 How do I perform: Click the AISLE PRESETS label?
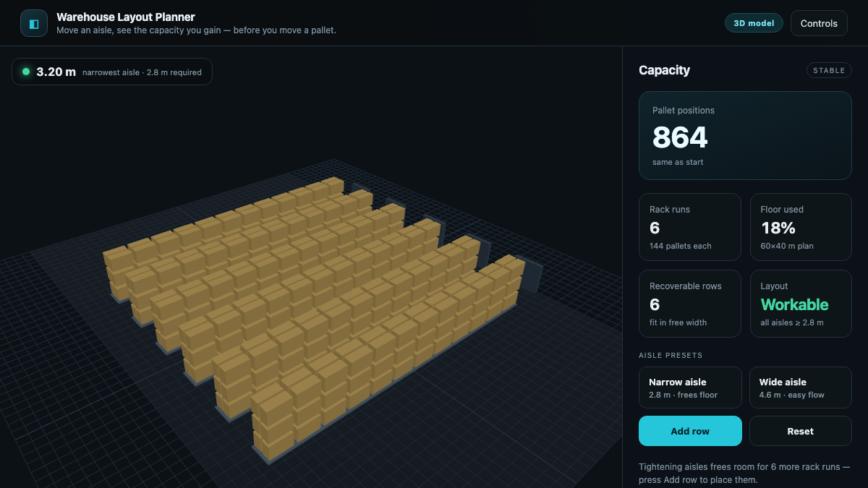pos(671,355)
